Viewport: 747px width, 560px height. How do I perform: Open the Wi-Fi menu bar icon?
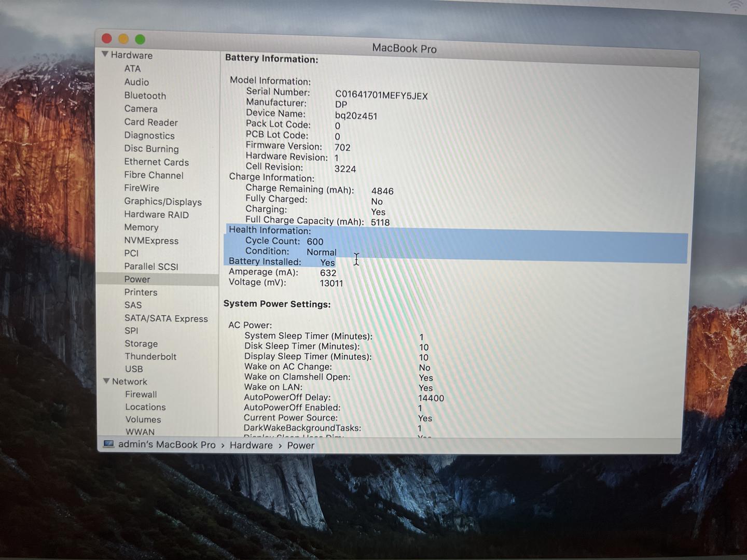pyautogui.click(x=735, y=6)
